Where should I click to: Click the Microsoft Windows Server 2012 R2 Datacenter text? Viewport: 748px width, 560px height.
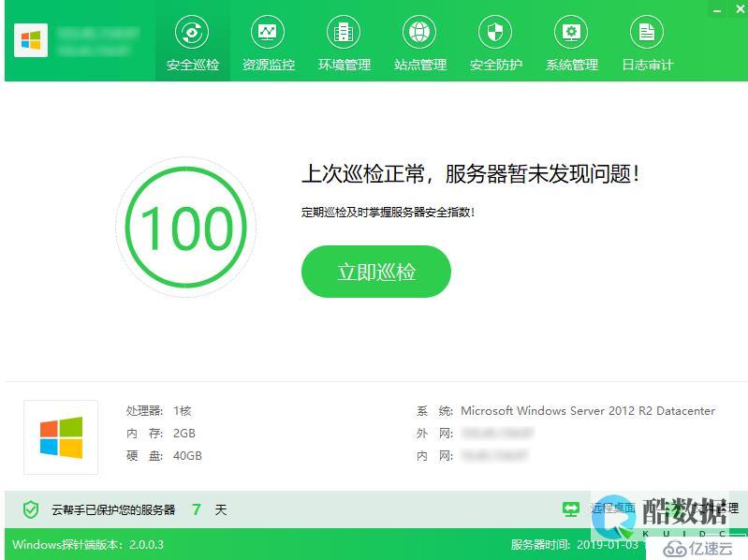(x=588, y=411)
